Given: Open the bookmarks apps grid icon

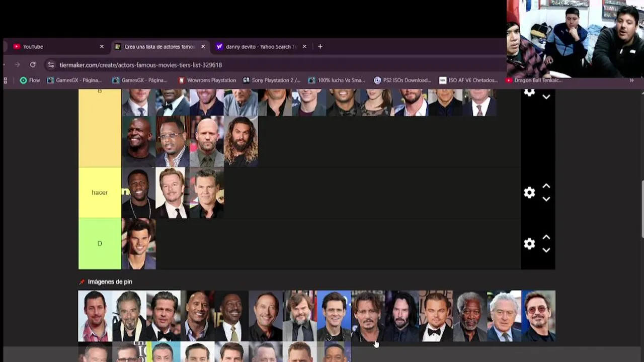Looking at the screenshot, I should (6, 80).
